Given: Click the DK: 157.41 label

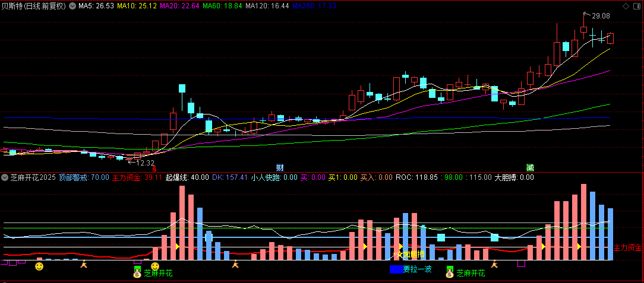Looking at the screenshot, I should (230, 177).
